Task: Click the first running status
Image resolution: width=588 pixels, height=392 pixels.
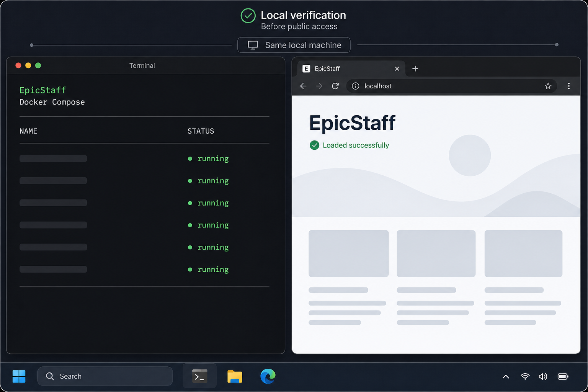Action: click(x=209, y=159)
